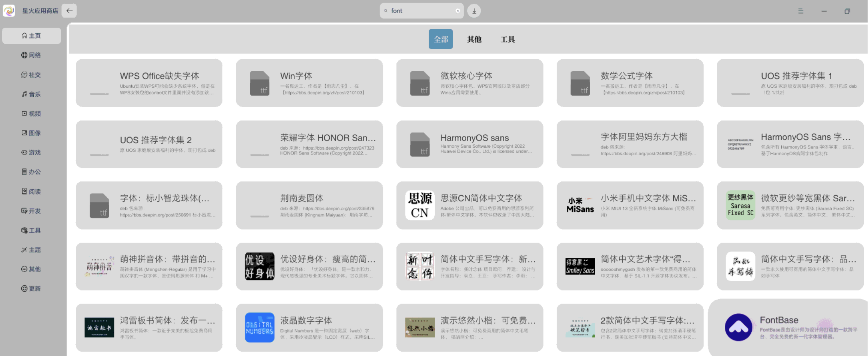Switch to the 其他 tab

tap(474, 39)
